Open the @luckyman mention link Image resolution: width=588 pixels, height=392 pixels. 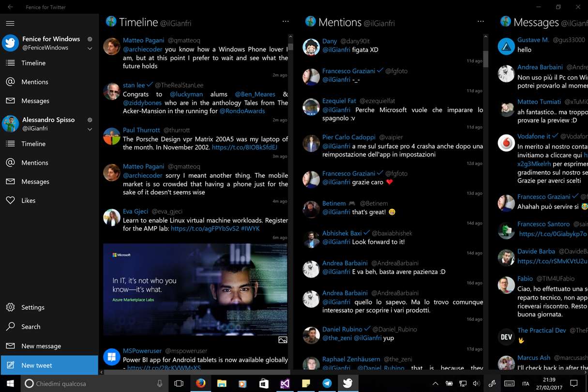[186, 94]
